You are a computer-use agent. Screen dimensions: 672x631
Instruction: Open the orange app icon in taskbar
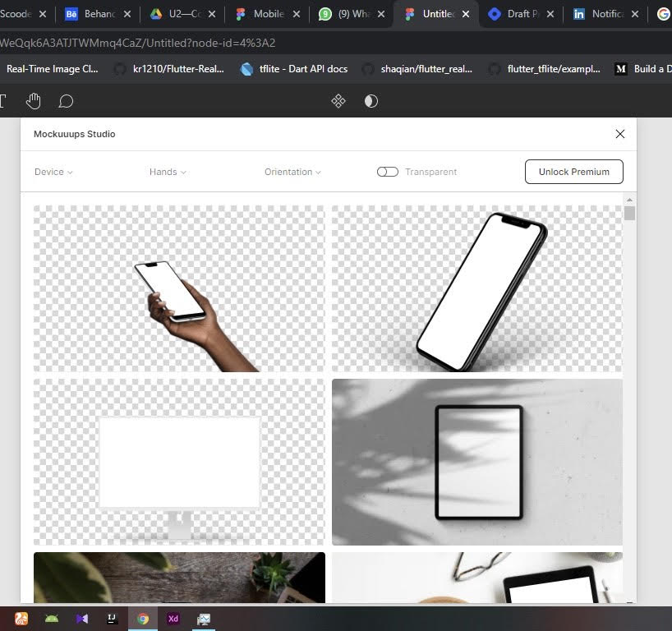click(x=21, y=619)
